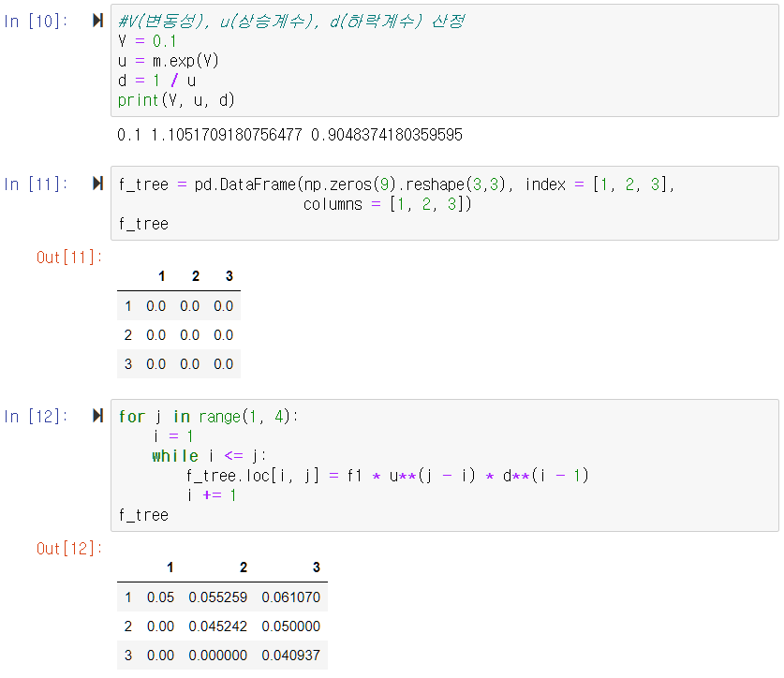Click inside the code cell containing V = 0.1
The image size is (784, 678).
coord(445,61)
